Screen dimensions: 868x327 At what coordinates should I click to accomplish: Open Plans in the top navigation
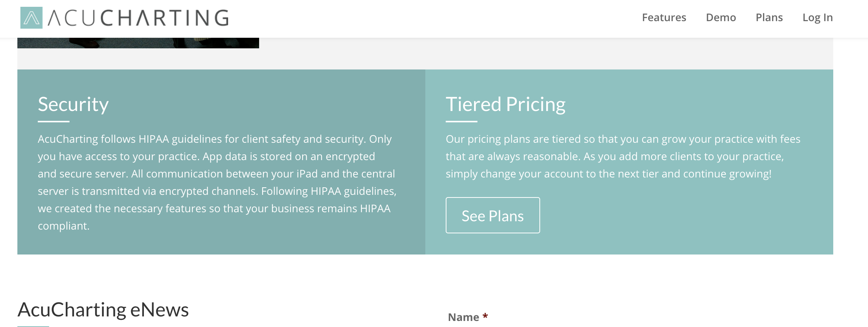(769, 17)
